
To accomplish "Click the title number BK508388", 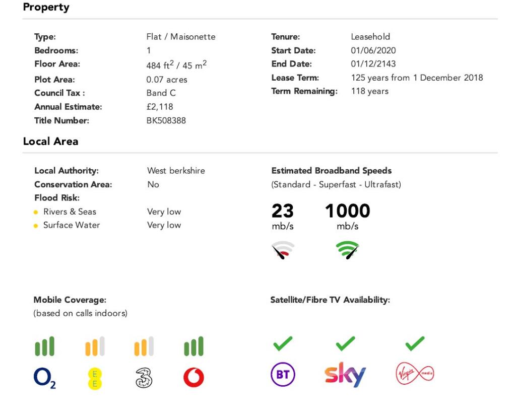I will pos(166,120).
